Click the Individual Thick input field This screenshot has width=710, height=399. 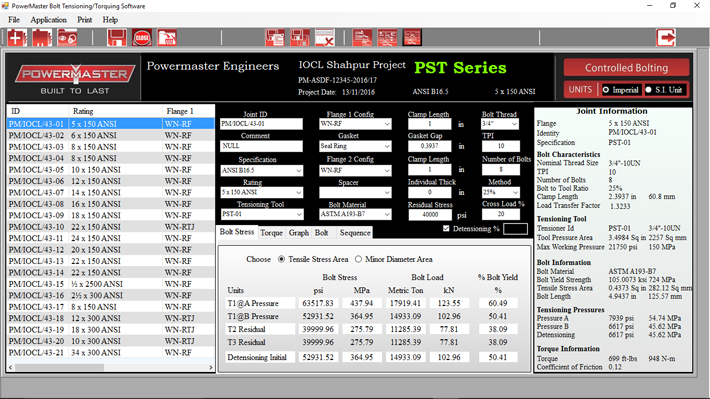[429, 192]
